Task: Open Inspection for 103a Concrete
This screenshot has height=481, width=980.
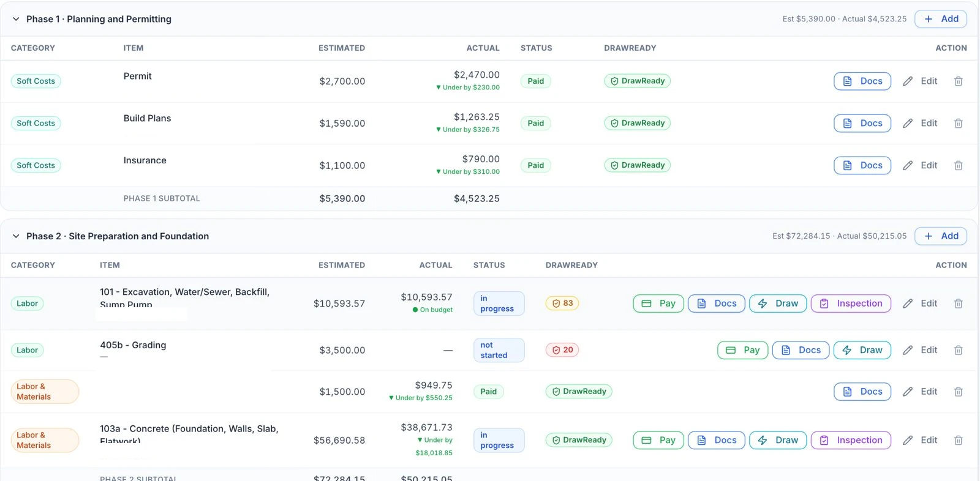Action: [x=851, y=440]
